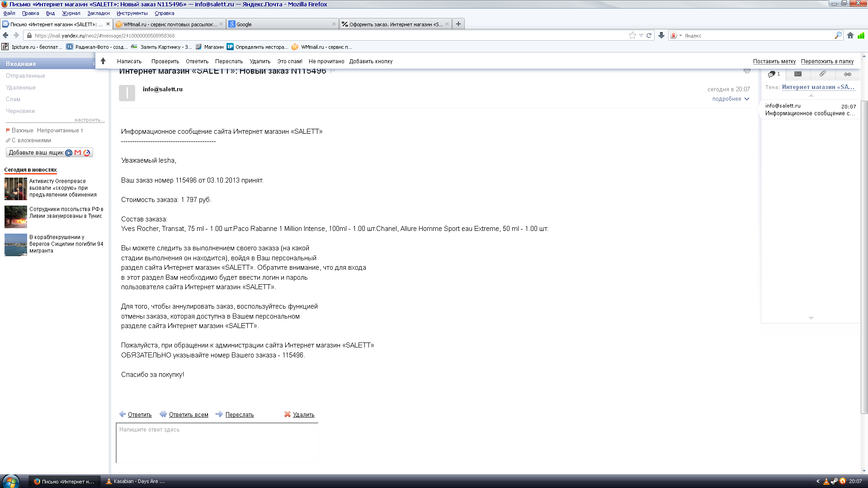
Task: Click the настроить... folders link
Action: (x=90, y=120)
